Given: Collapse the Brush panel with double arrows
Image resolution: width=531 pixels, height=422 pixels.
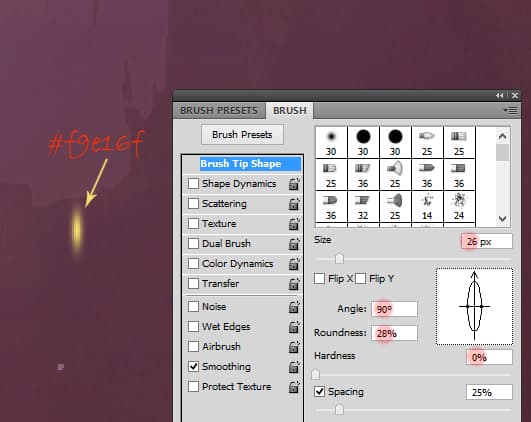Looking at the screenshot, I should click(500, 96).
